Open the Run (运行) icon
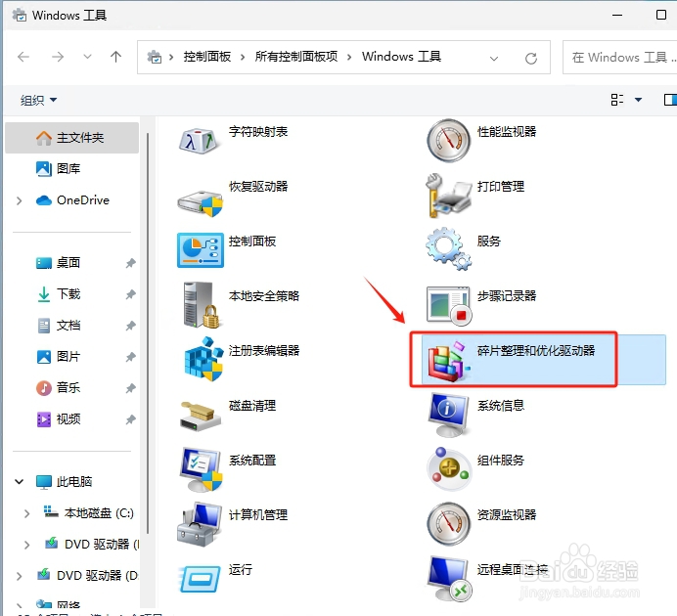This screenshot has width=677, height=616. click(200, 579)
